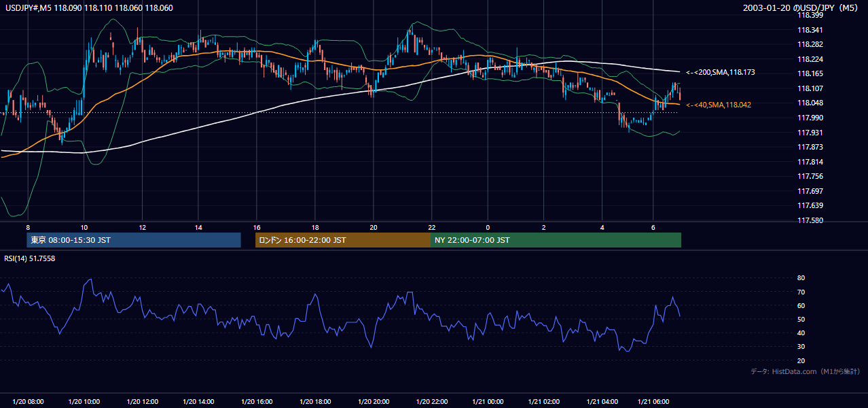The image size is (868, 408).
Task: Click the time axis label 1/20 12:00
Action: click(142, 402)
